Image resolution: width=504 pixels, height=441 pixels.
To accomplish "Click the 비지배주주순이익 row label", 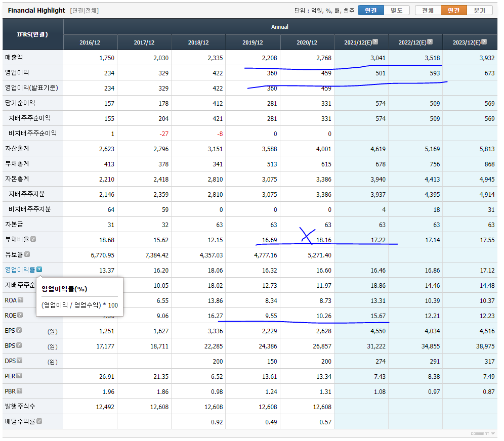I will coord(33,133).
